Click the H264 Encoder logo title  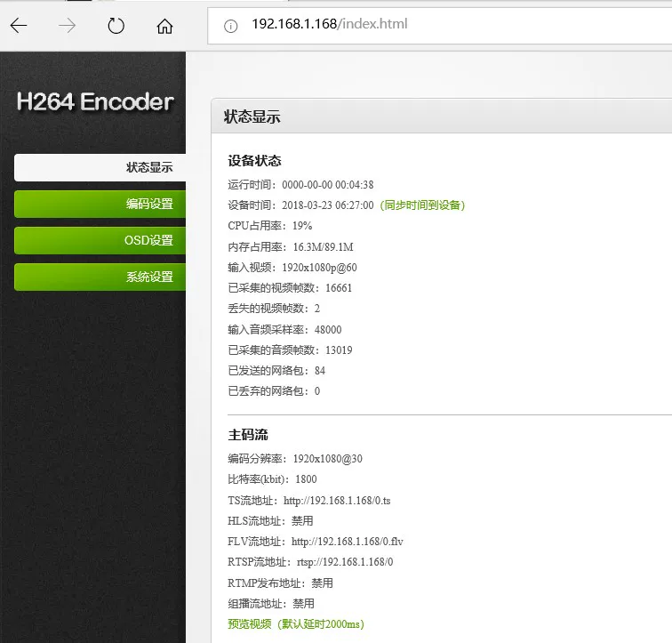(x=95, y=102)
